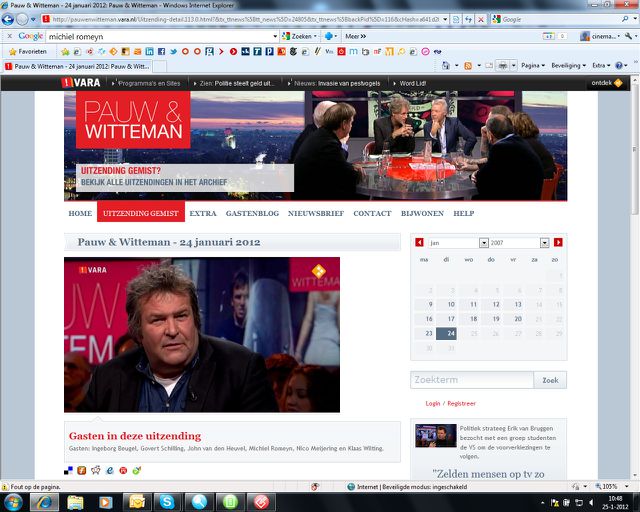The width and height of the screenshot is (640, 512).
Task: Click the blue e share icon under article
Action: (110, 470)
